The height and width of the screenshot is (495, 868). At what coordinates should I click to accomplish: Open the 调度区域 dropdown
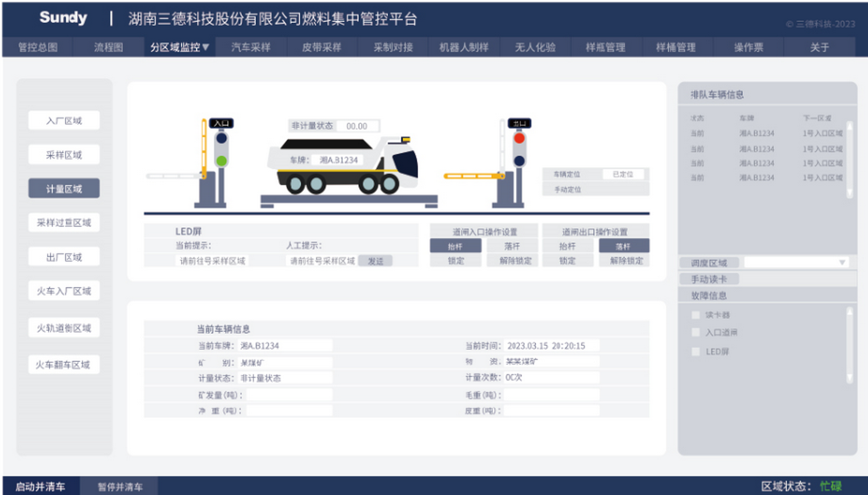(842, 262)
